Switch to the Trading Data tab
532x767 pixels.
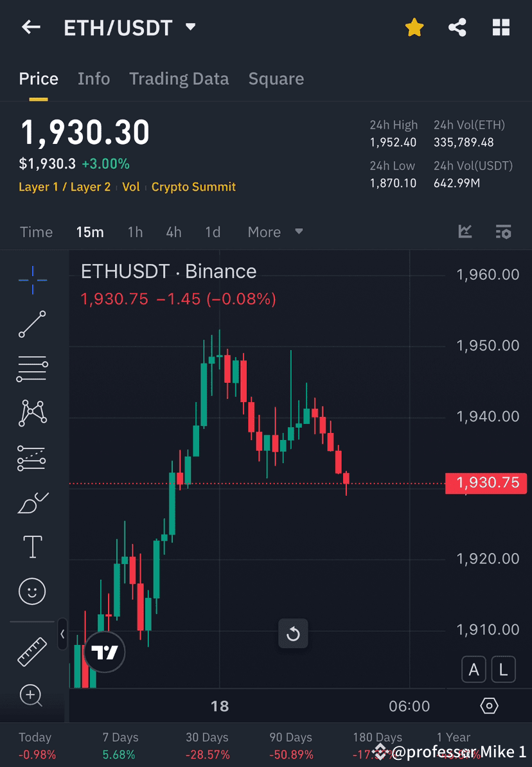[x=179, y=78]
